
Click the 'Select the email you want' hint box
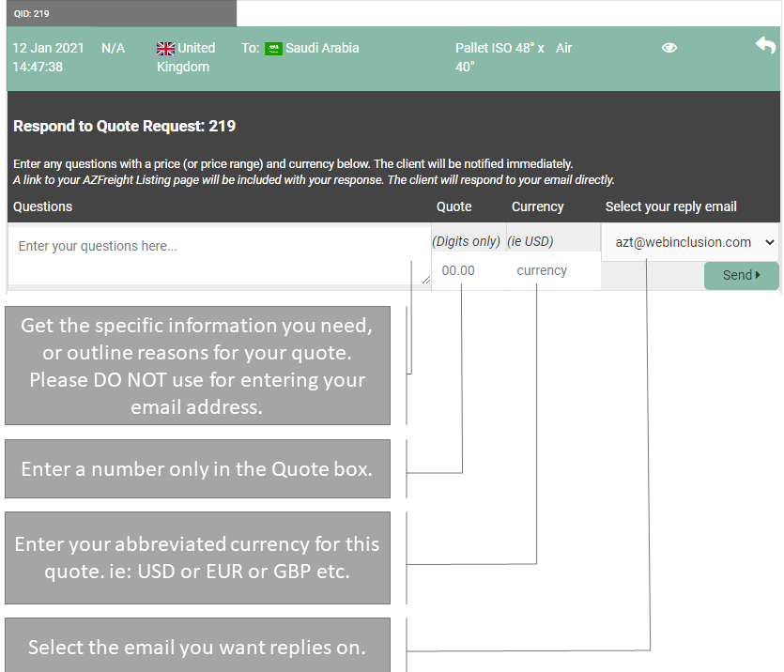197,647
